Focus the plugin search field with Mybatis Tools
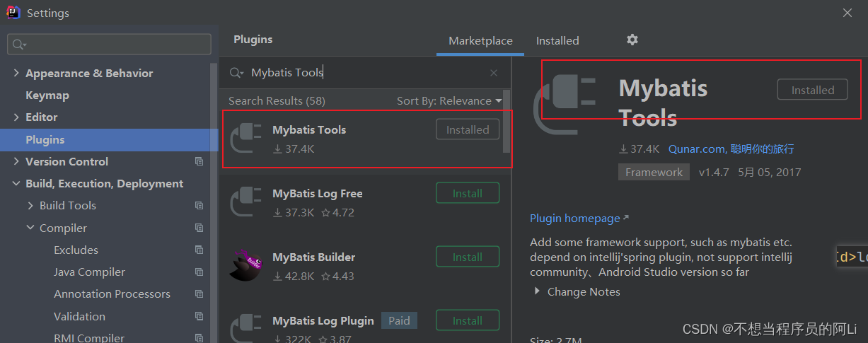 [x=366, y=73]
